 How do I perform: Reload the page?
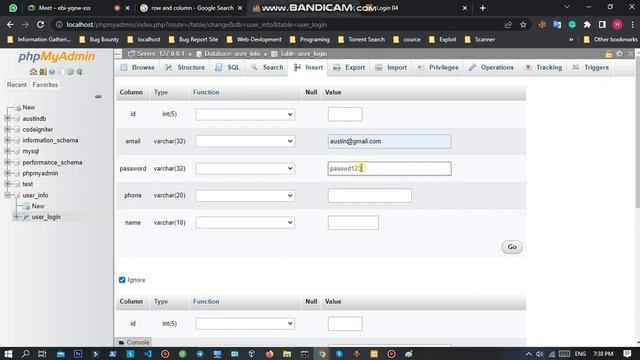pyautogui.click(x=40, y=25)
